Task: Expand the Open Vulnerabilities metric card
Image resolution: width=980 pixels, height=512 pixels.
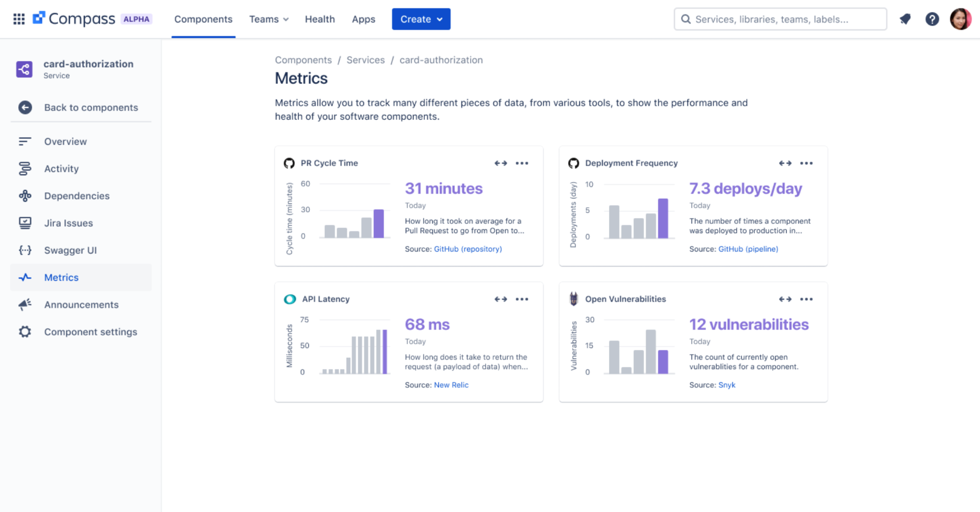Action: [x=785, y=299]
